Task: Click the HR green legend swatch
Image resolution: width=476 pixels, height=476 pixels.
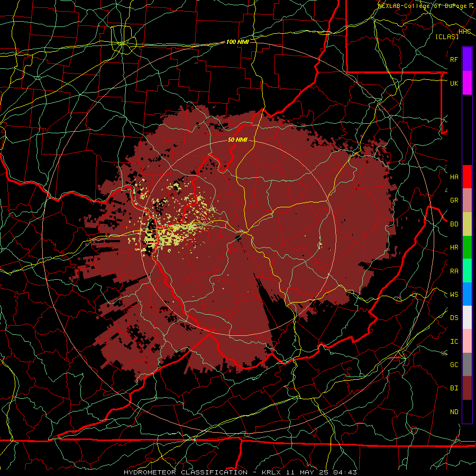Action: point(467,248)
